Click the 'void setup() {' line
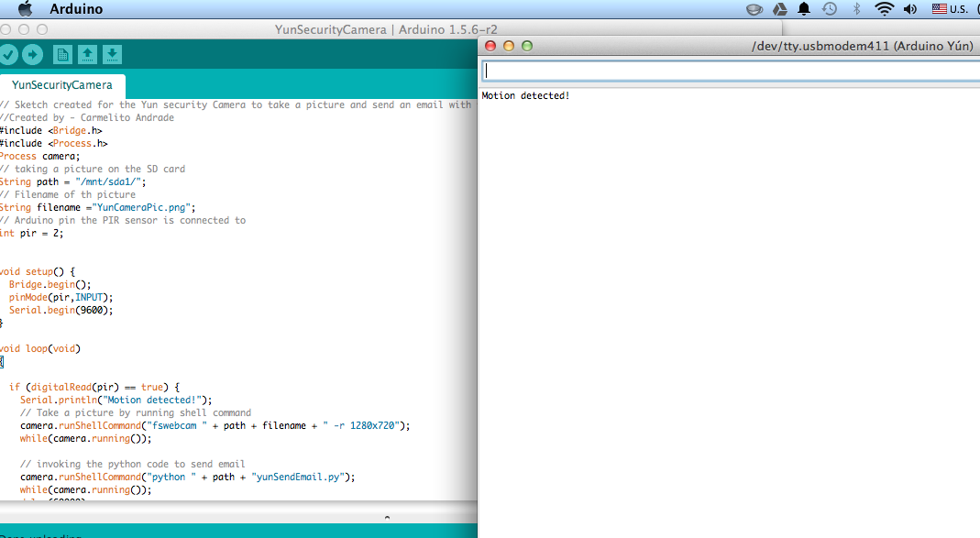 [x=38, y=272]
